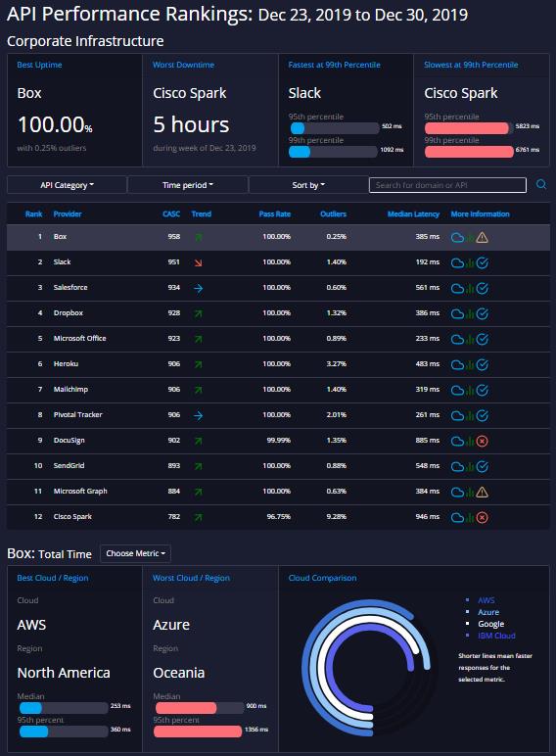Click the Cisco Spark 6761 ms latency bar
The image size is (556, 756).
coord(469,152)
